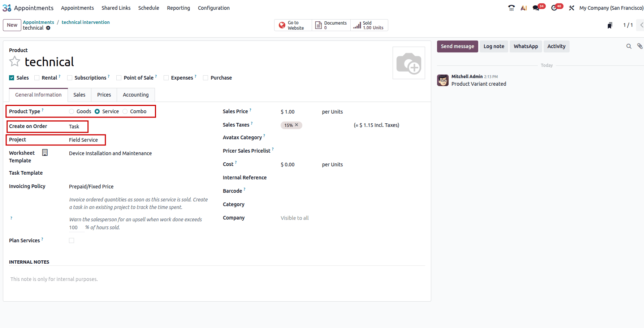The width and height of the screenshot is (644, 328).
Task: Click the Log note button
Action: click(x=494, y=46)
